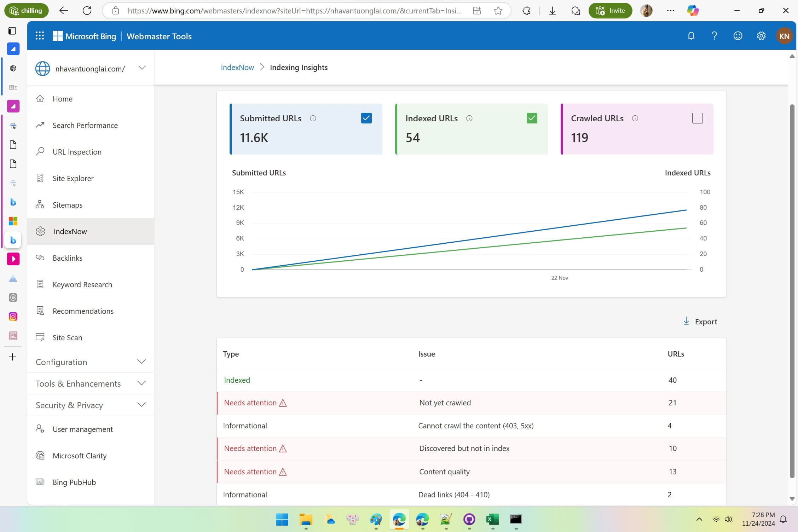Image resolution: width=798 pixels, height=532 pixels.
Task: Expand the Tools & Enhancements section
Action: 91,383
